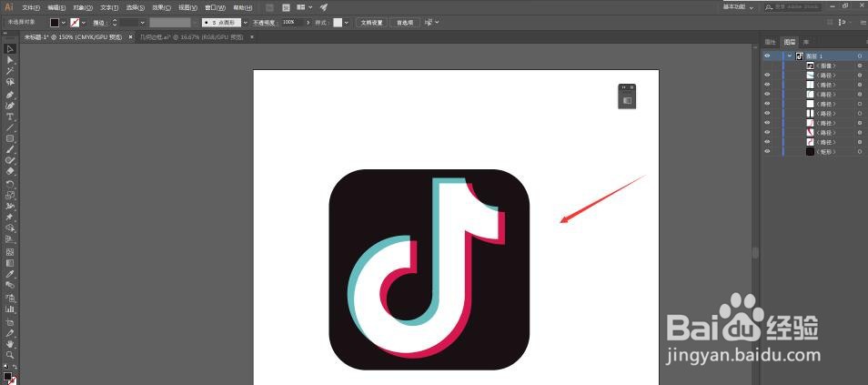Open Adobe Stock (St) icon in menu bar

pyautogui.click(x=286, y=8)
